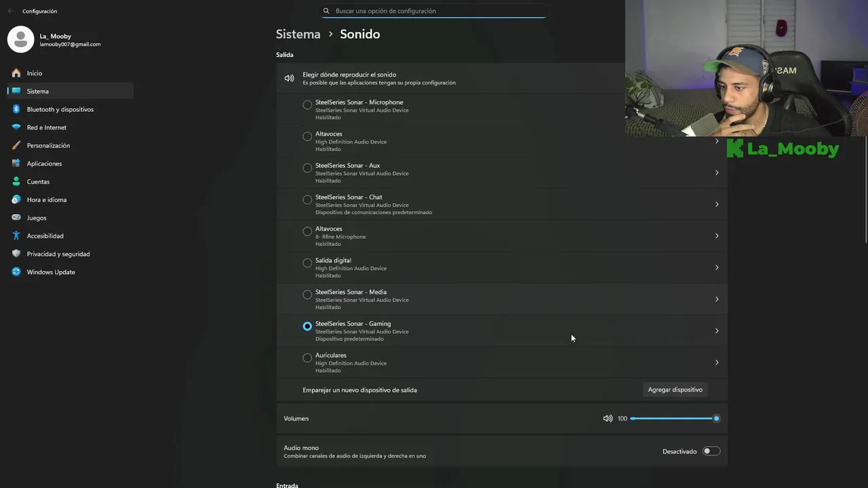This screenshot has height=488, width=868.
Task: Click the Aplicaciones sidebar icon
Action: point(16,163)
